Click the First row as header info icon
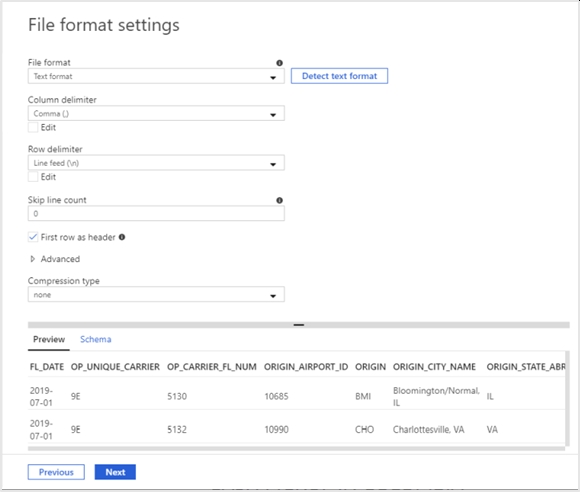Image resolution: width=580 pixels, height=492 pixels. point(122,237)
